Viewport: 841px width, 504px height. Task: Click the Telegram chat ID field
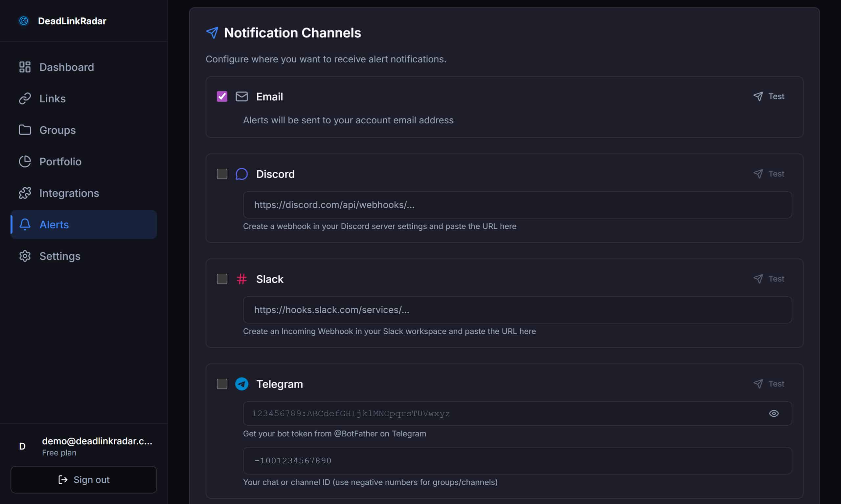[517, 461]
